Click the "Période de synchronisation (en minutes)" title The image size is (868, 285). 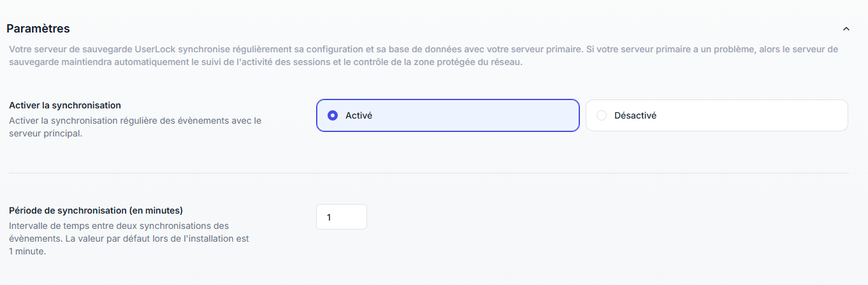[96, 210]
